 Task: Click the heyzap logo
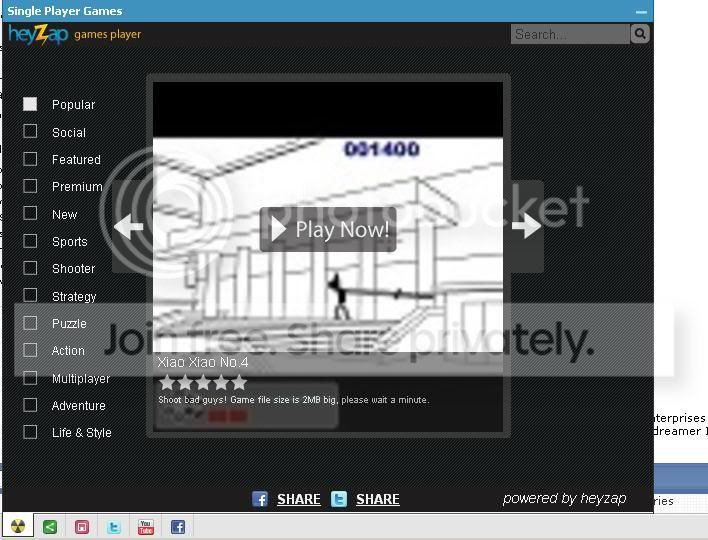pos(38,35)
